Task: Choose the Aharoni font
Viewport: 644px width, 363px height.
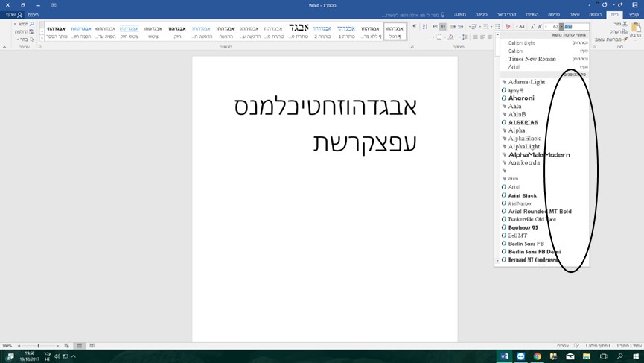Action: pos(521,98)
